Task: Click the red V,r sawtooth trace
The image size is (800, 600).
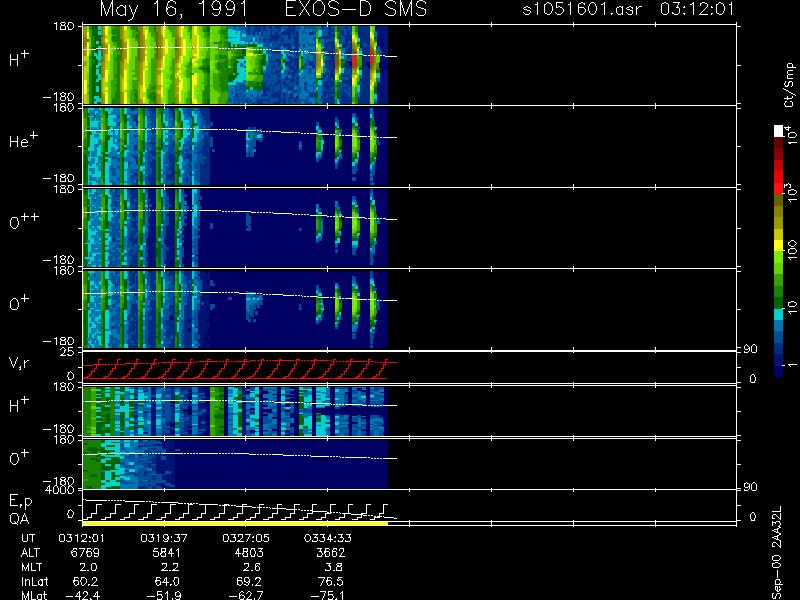Action: (x=240, y=369)
